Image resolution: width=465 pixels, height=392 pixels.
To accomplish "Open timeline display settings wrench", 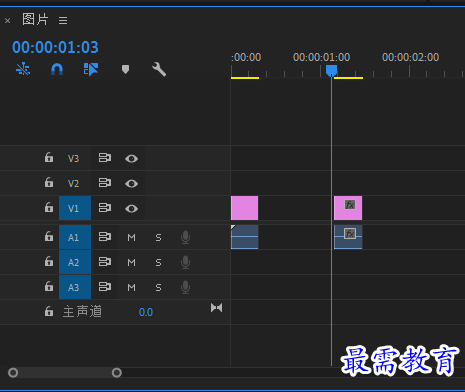I will (x=159, y=69).
